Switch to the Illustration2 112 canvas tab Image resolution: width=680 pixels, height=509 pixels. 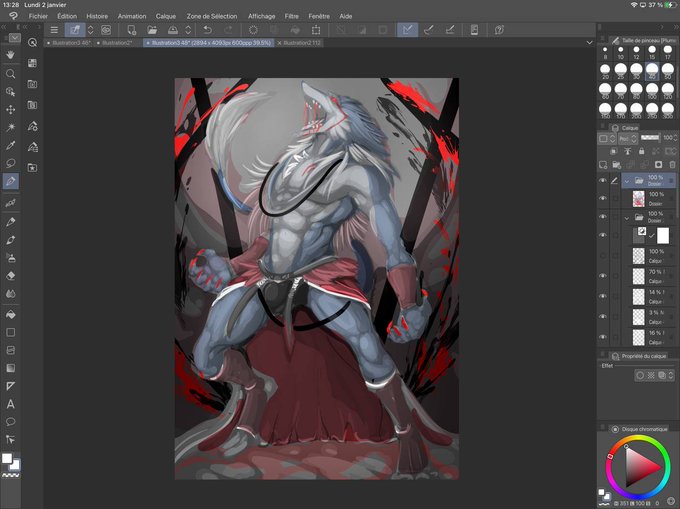click(299, 43)
